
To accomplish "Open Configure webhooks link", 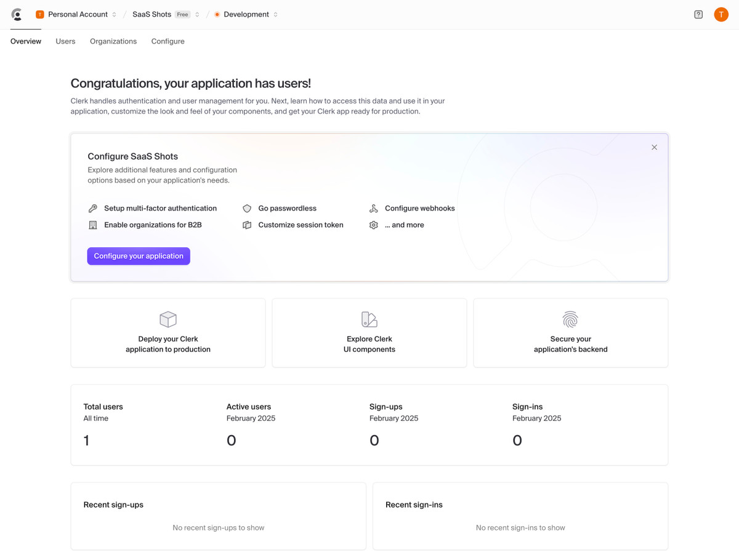I will pos(420,209).
